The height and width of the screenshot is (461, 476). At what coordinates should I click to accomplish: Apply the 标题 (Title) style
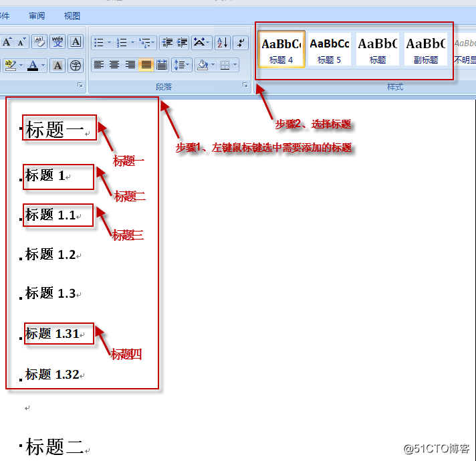click(378, 50)
